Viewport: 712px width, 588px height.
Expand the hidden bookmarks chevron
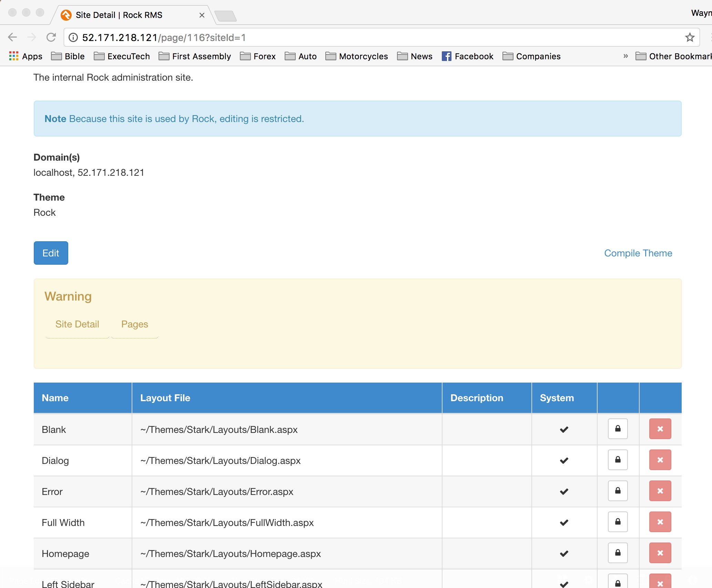click(x=625, y=56)
